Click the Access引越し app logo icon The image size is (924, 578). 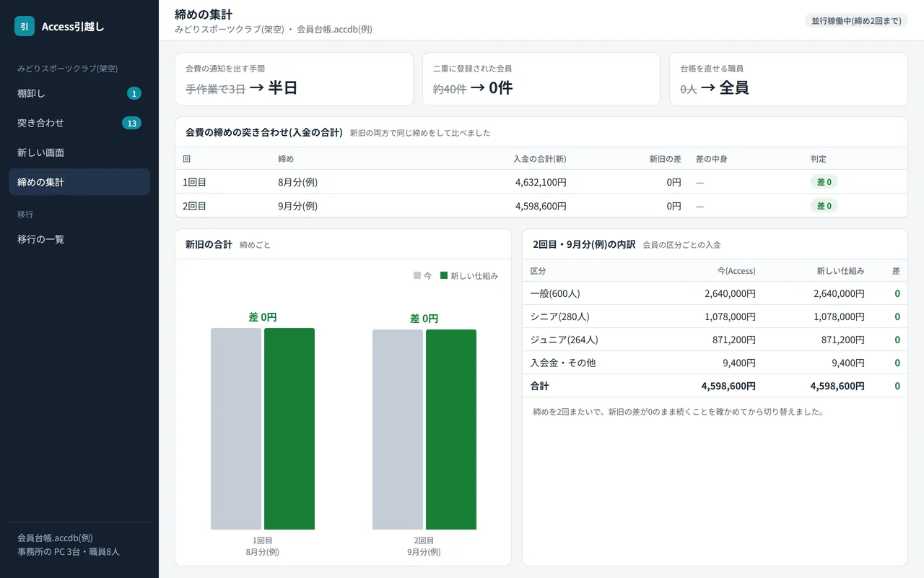[25, 26]
